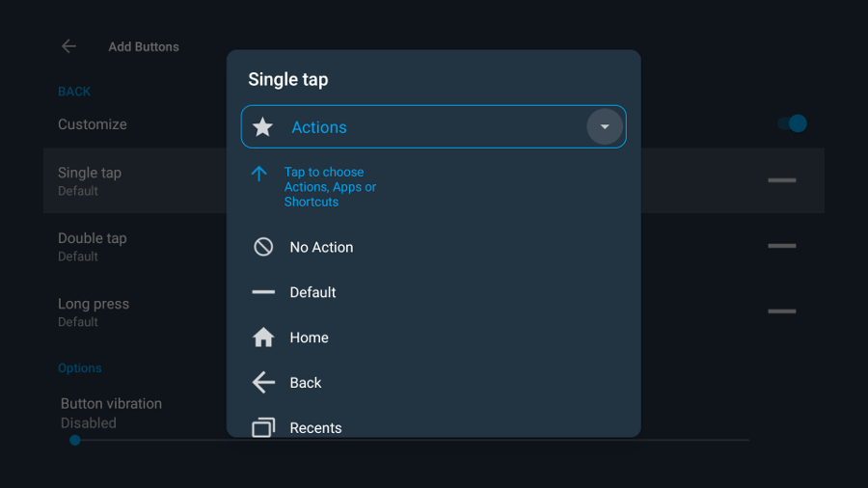
Task: Click the blue up arrow hint icon
Action: (x=259, y=174)
